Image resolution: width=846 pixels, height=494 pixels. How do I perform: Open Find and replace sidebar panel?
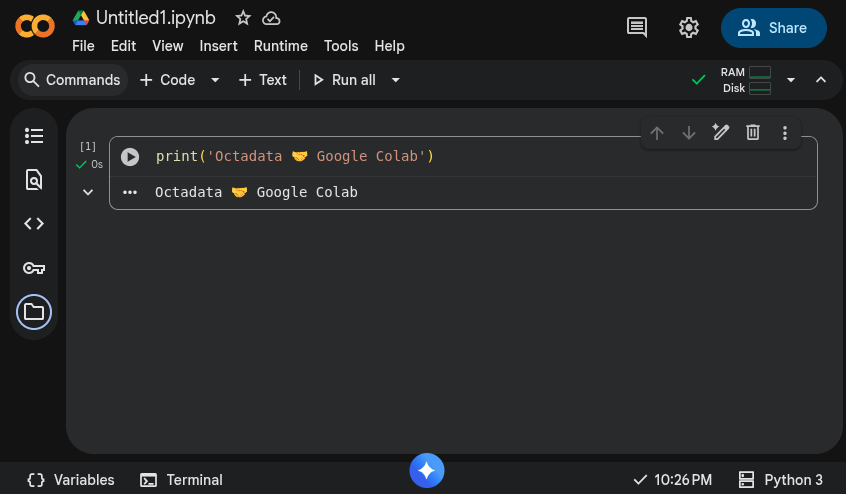34,180
